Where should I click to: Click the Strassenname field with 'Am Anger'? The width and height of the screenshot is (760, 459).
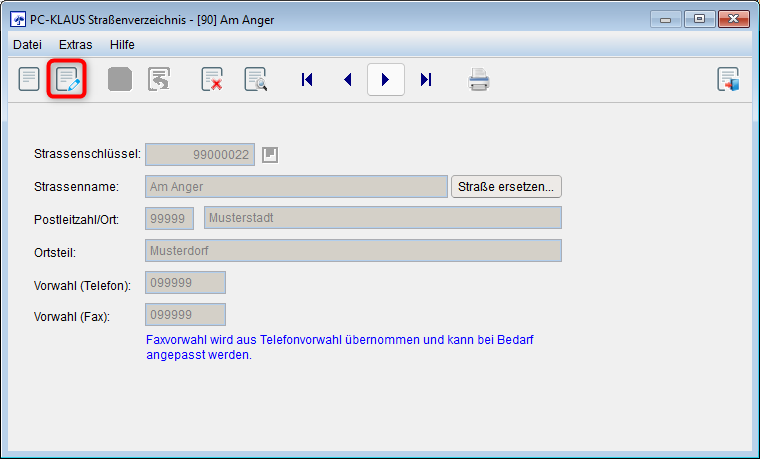click(296, 186)
